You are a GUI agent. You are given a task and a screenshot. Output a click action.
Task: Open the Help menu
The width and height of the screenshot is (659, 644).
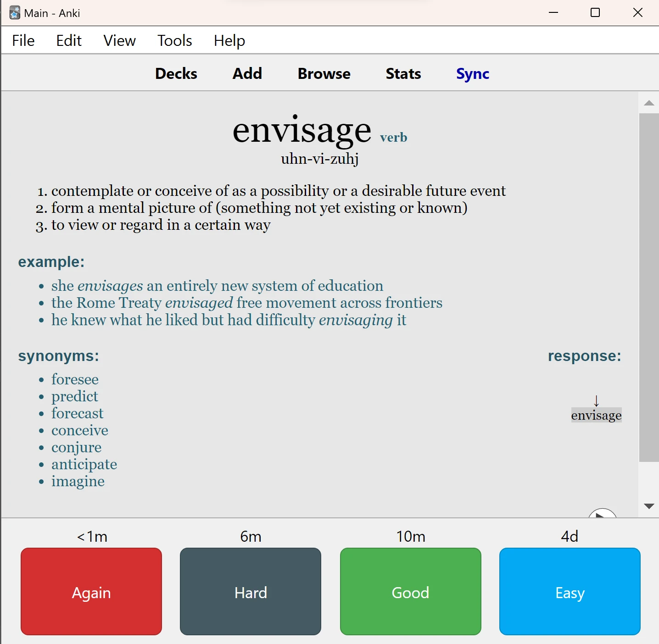pyautogui.click(x=229, y=41)
